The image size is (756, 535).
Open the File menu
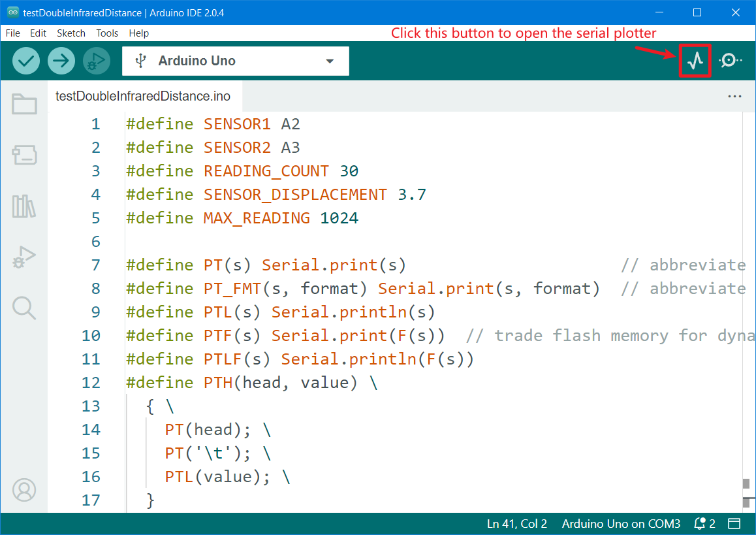point(12,33)
